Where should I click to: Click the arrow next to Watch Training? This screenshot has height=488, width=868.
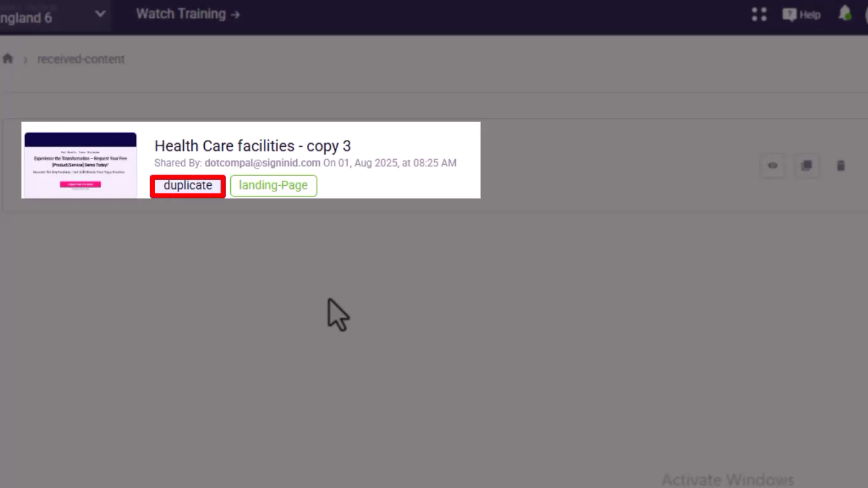click(x=235, y=14)
